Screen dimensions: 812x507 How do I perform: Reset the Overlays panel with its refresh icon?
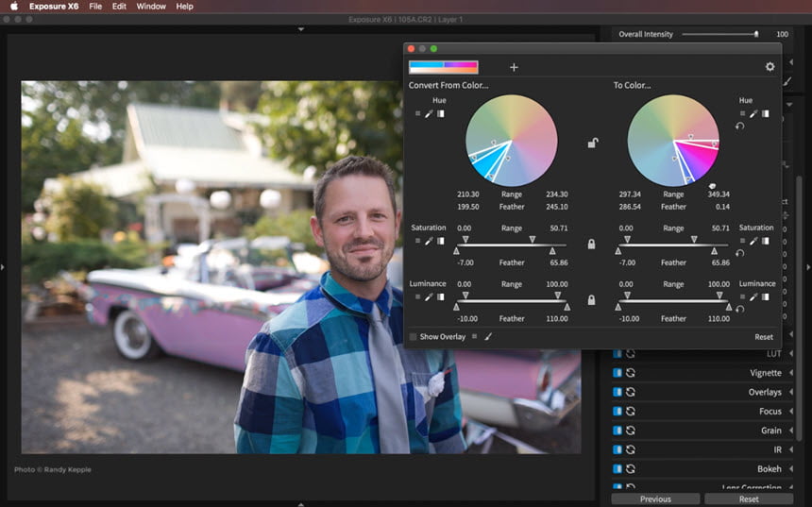tap(630, 392)
